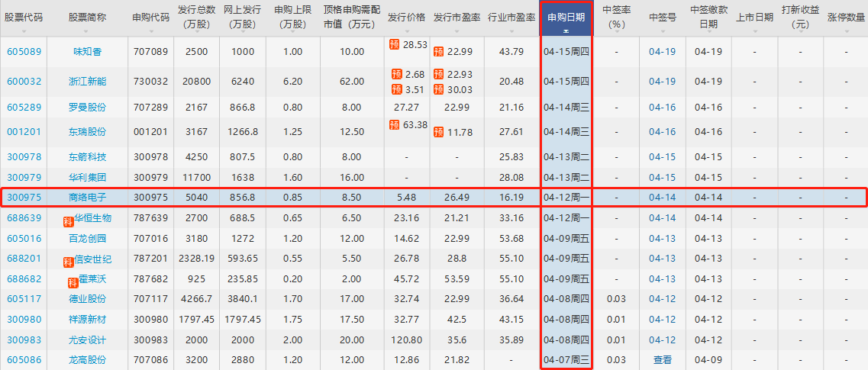Sort by the 申购代码 column header
The height and width of the screenshot is (370, 868).
[x=151, y=18]
